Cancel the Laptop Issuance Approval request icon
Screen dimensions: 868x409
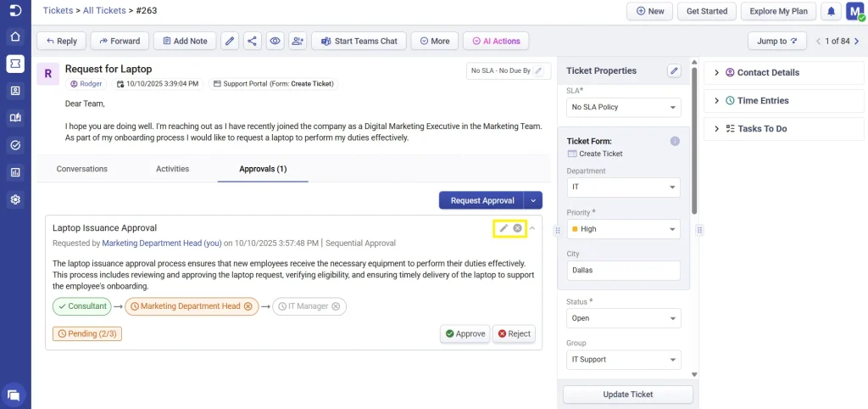[517, 228]
